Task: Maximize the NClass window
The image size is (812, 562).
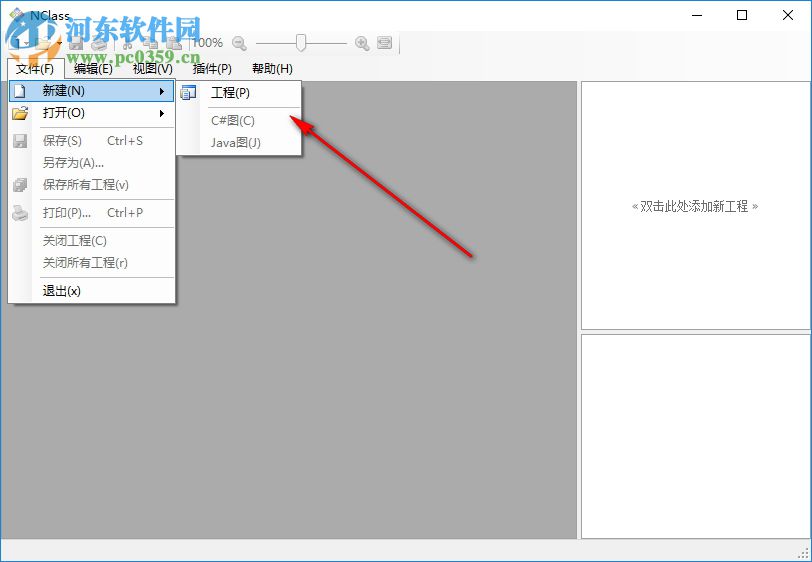Action: [x=742, y=15]
